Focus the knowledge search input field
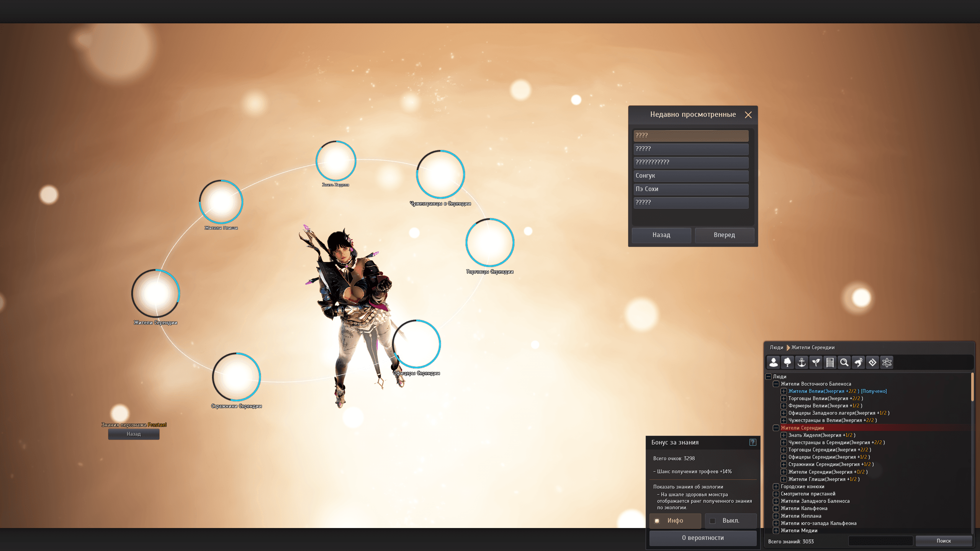This screenshot has width=980, height=551. [880, 541]
